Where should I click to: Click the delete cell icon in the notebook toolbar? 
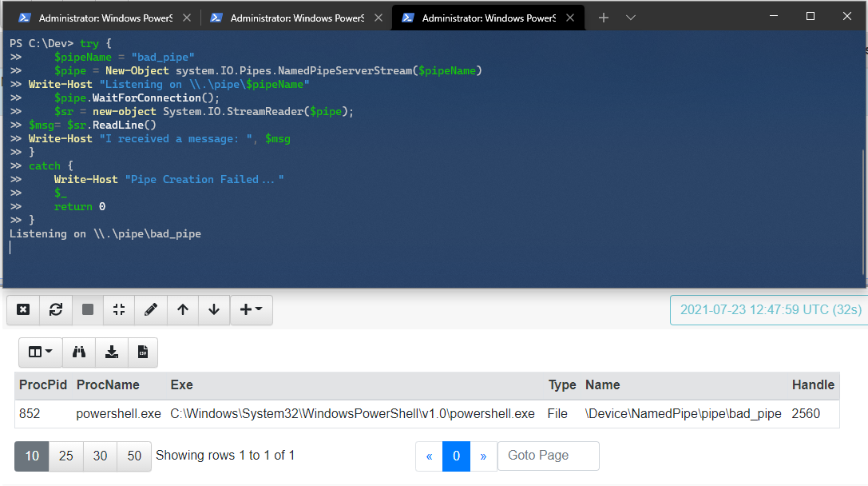23,309
